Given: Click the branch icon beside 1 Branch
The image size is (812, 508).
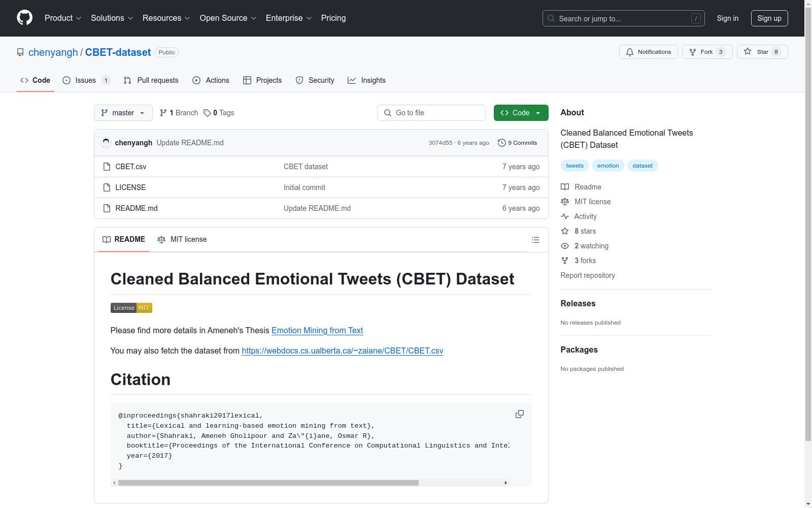Looking at the screenshot, I should [163, 113].
